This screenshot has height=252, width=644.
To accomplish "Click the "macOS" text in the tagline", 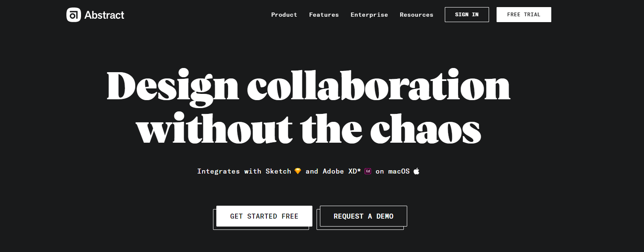I will [399, 171].
